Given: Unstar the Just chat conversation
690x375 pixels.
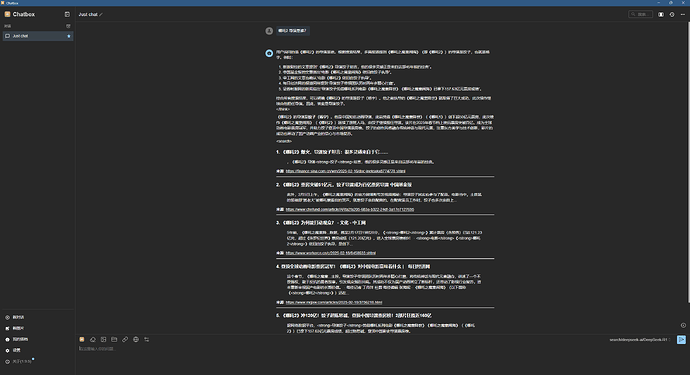Looking at the screenshot, I should (69, 36).
